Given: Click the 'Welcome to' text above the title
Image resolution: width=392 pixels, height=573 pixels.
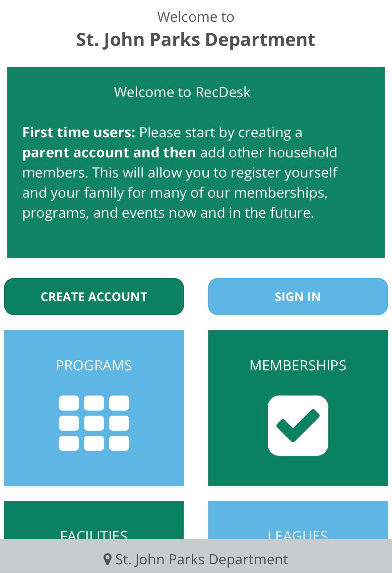Looking at the screenshot, I should pos(196,17).
